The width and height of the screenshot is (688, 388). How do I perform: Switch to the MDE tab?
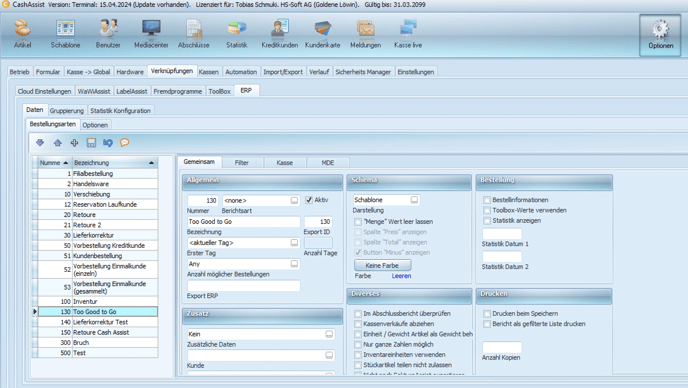click(328, 162)
